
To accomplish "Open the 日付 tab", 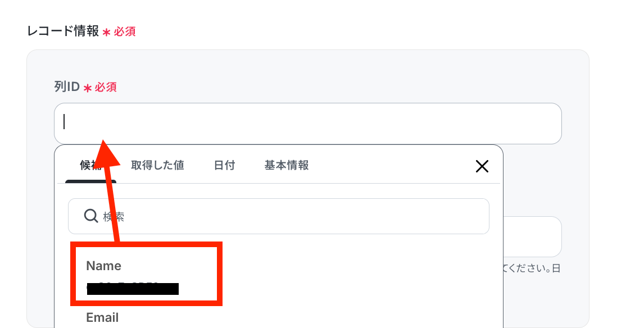I will pyautogui.click(x=224, y=166).
